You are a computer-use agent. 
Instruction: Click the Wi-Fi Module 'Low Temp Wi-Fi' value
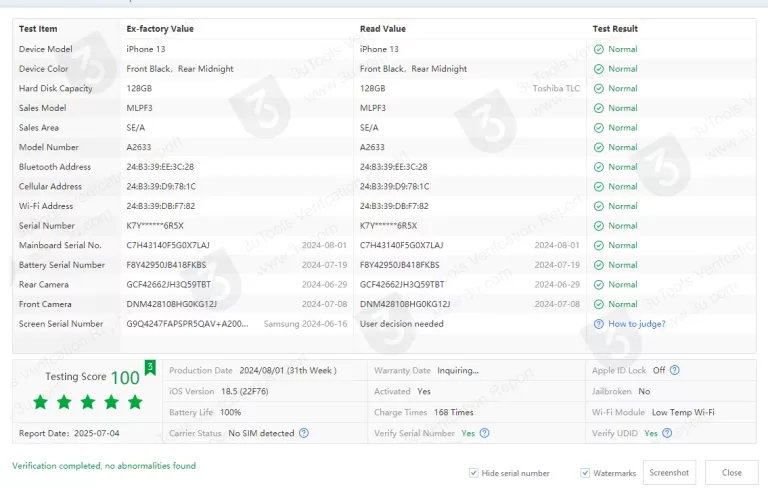click(683, 413)
